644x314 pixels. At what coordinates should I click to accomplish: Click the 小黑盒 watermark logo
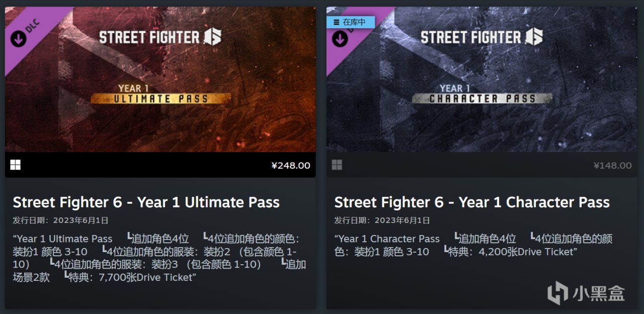point(586,293)
